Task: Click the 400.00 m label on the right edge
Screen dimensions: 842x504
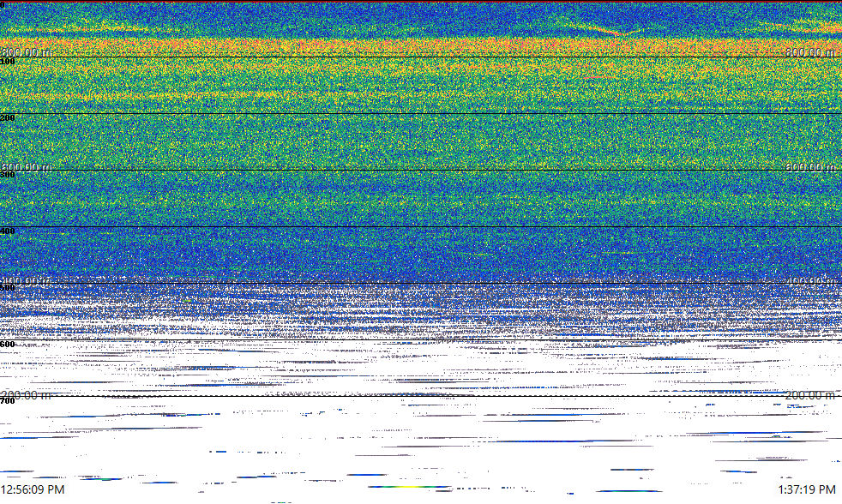Action: click(810, 281)
